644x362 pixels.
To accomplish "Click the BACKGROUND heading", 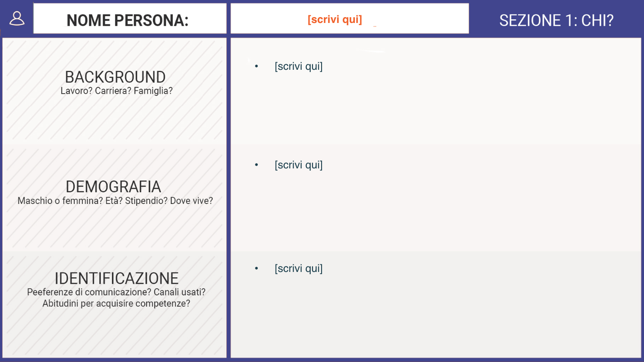I will [x=115, y=77].
